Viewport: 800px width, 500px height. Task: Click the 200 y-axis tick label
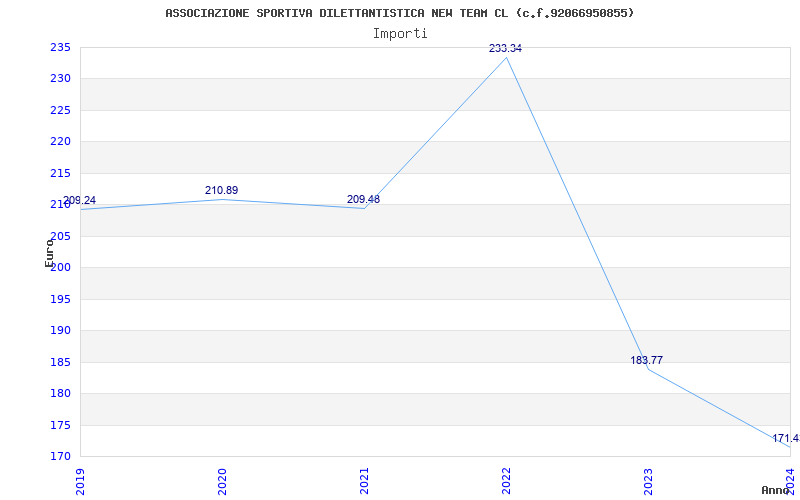[x=60, y=268]
